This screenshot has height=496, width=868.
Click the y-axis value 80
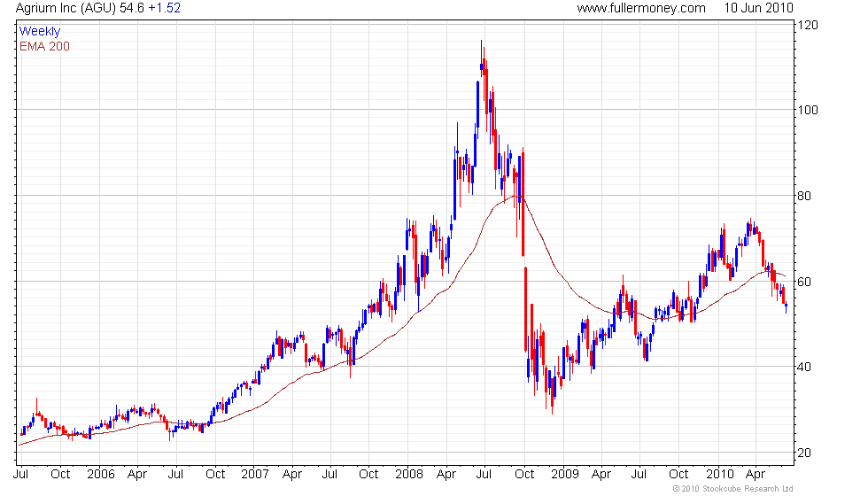click(x=804, y=196)
